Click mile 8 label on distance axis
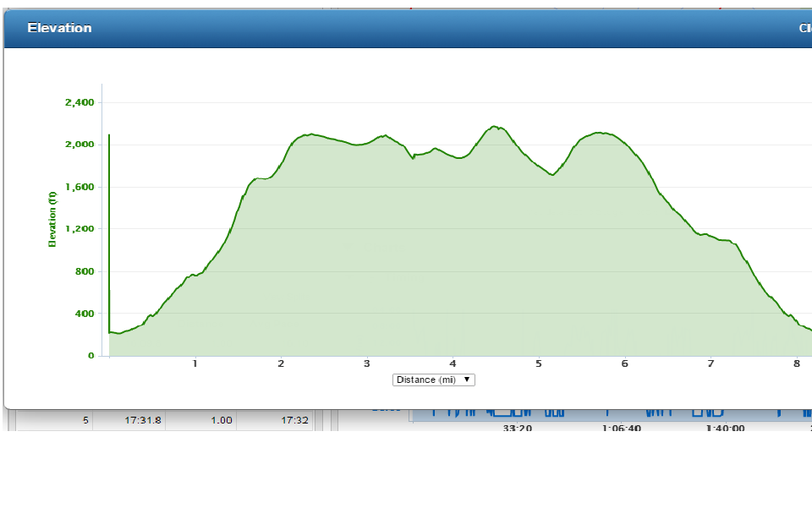The height and width of the screenshot is (519, 812). [797, 363]
